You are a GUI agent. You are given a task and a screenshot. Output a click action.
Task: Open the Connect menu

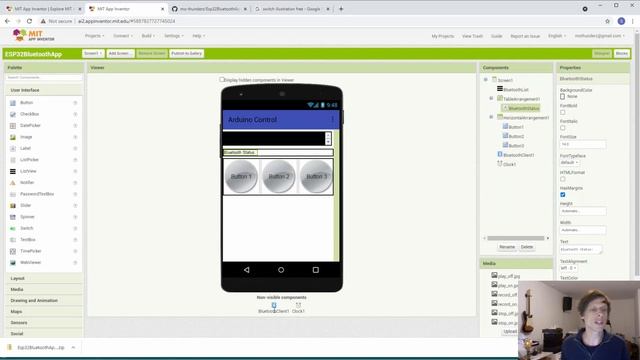tap(123, 36)
